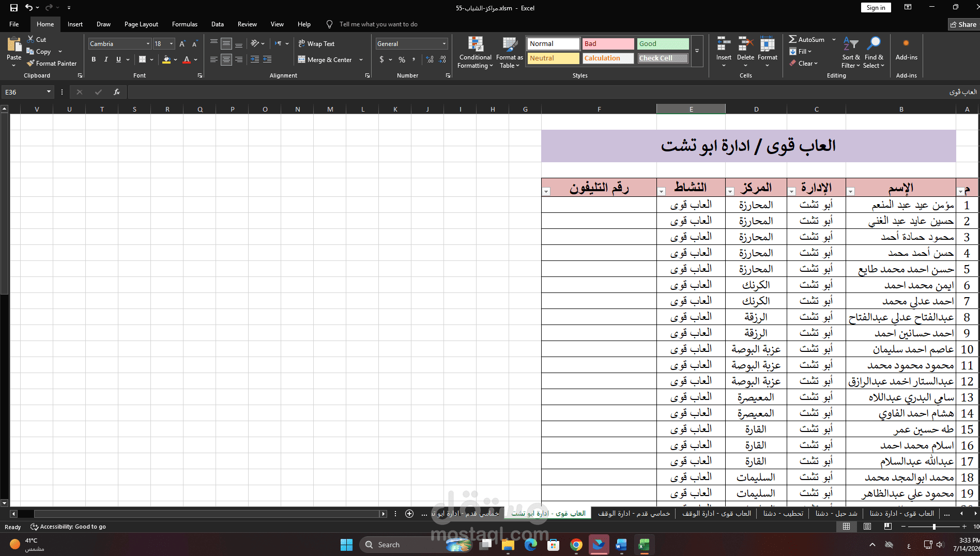Toggle Underline formatting
Viewport: 980px width, 556px height.
[118, 59]
